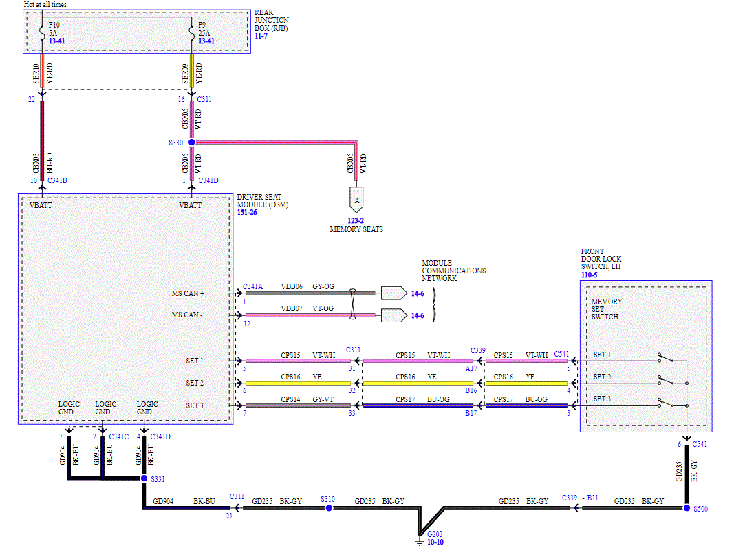The height and width of the screenshot is (548, 756).
Task: Follow the 10-10 ground reference link
Action: (435, 542)
